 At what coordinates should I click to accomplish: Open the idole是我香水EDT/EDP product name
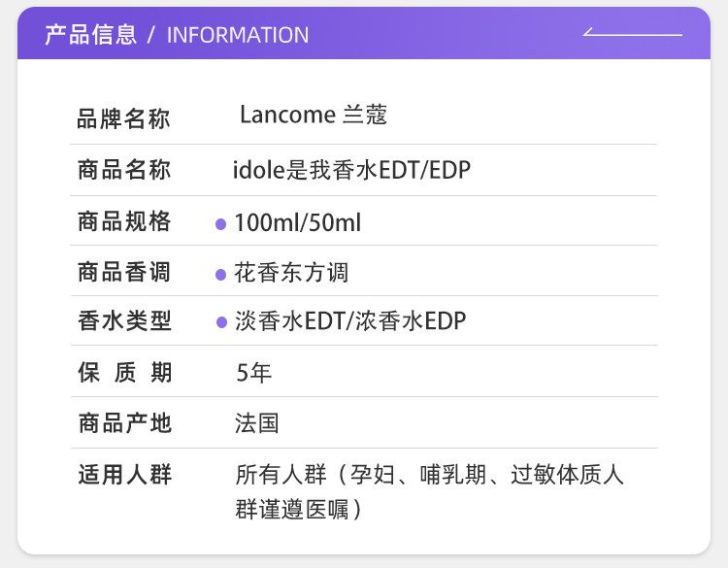tap(351, 171)
